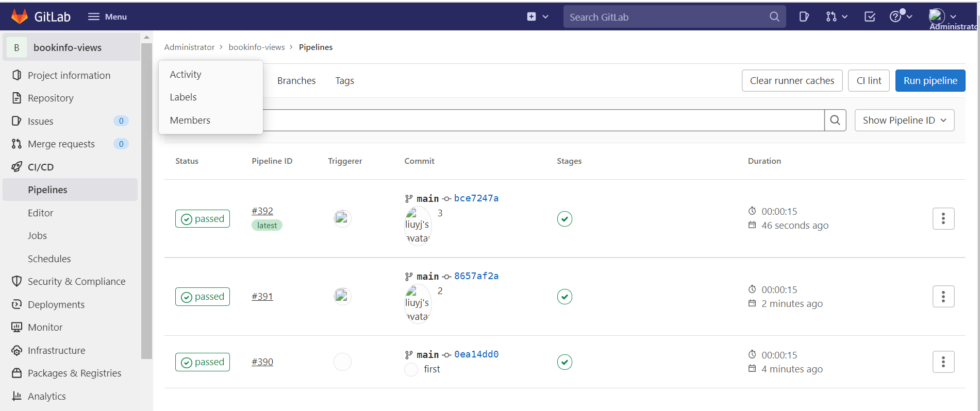The height and width of the screenshot is (411, 980).
Task: Open commit 0ea14dd0
Action: (x=476, y=354)
